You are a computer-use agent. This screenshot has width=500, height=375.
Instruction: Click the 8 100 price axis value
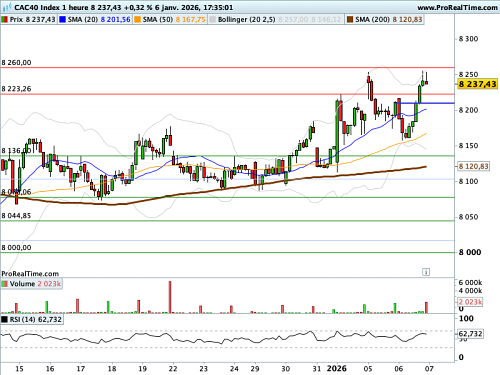pos(468,181)
